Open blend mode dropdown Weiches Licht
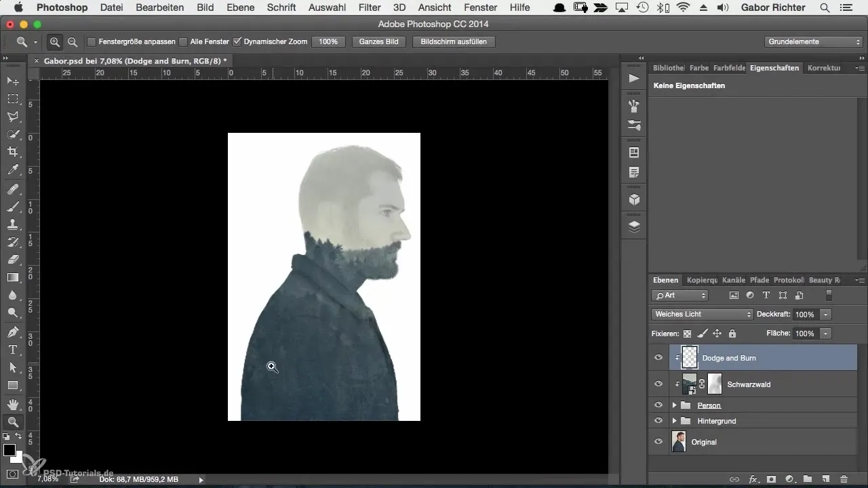Image resolution: width=868 pixels, height=488 pixels. click(x=702, y=314)
